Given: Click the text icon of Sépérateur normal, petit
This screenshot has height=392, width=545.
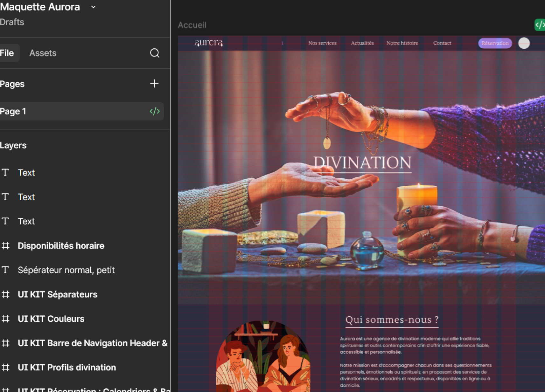Looking at the screenshot, I should pos(5,270).
